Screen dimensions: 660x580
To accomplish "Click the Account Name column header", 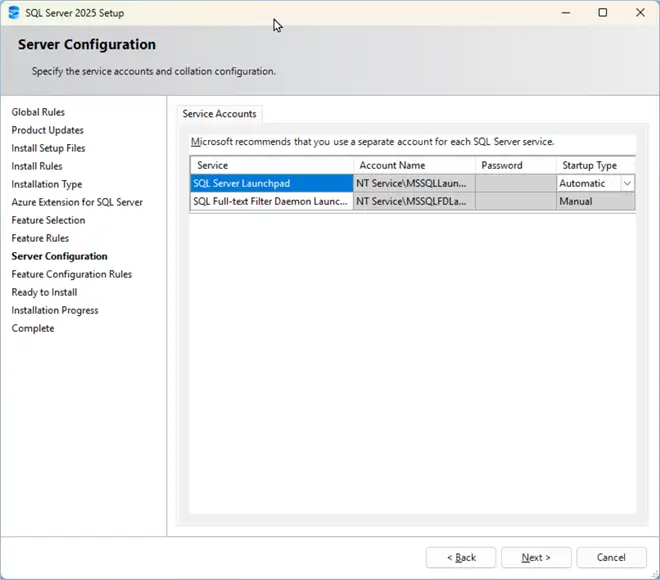I will pos(414,165).
